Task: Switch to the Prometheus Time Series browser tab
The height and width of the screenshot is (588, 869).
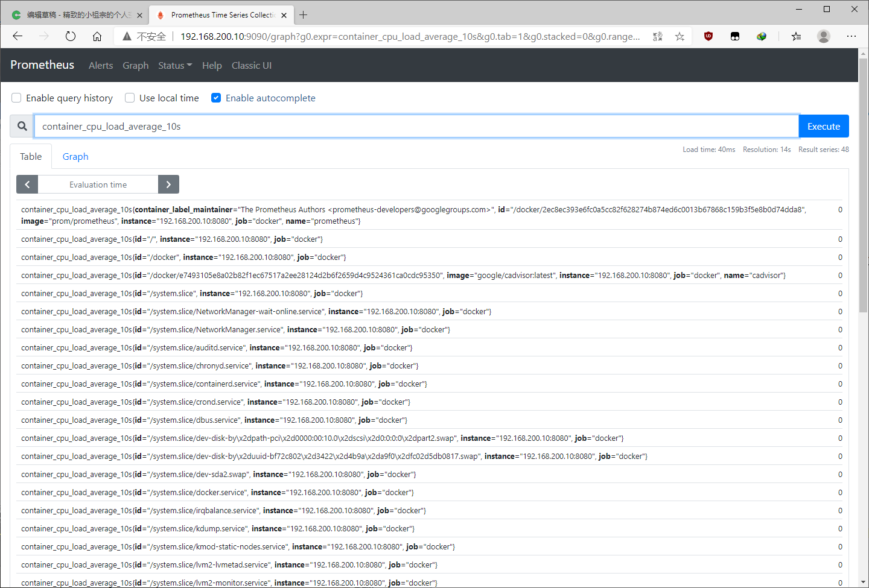Action: point(221,15)
